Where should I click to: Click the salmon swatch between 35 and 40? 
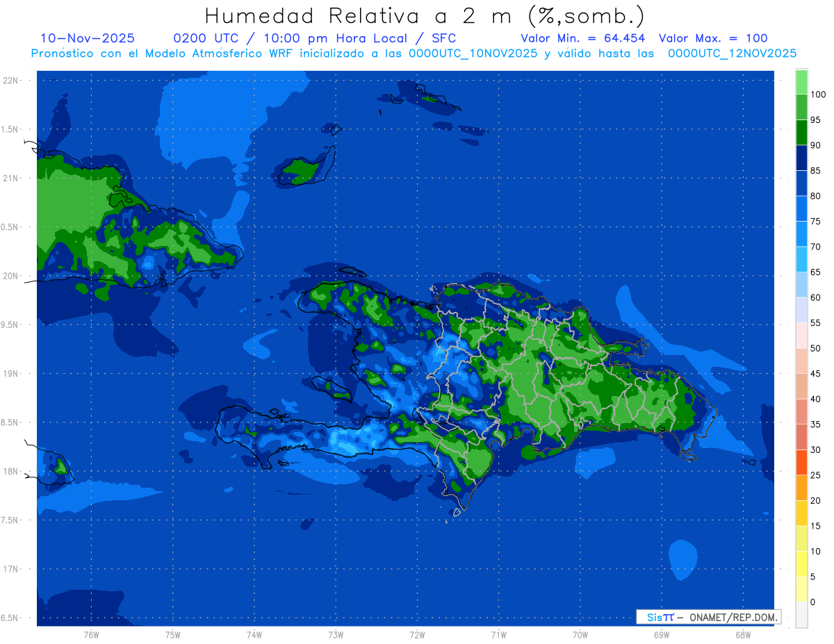click(801, 411)
